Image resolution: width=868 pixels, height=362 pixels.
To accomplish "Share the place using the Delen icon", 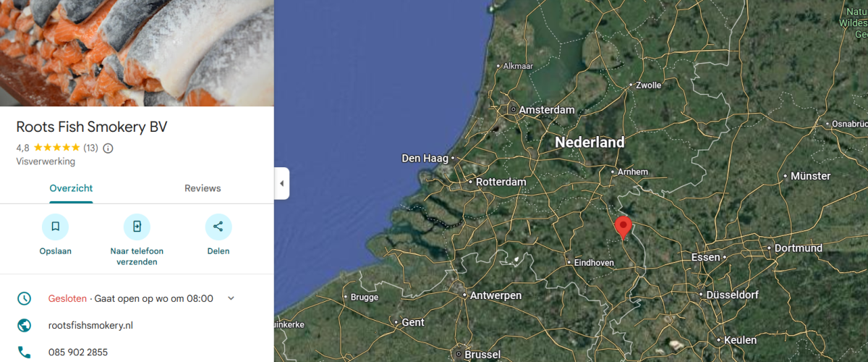I will click(218, 227).
